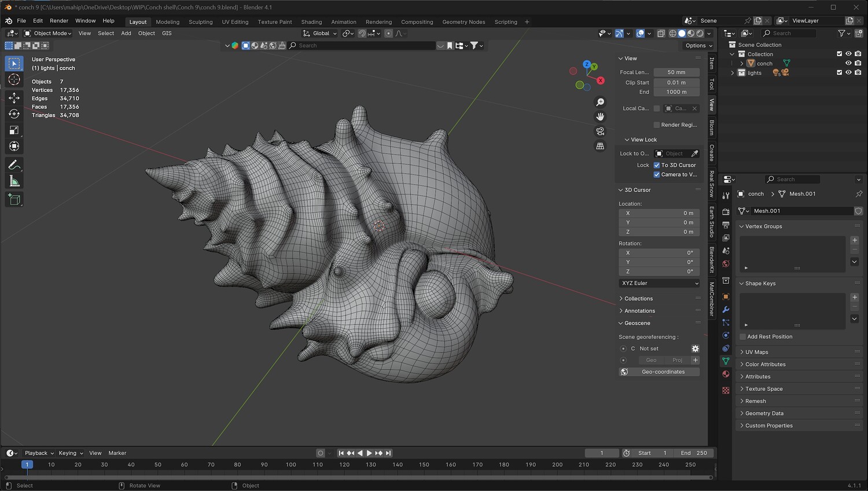868x491 pixels.
Task: Open the XYZ Euler rotation mode dropdown
Action: tap(659, 283)
